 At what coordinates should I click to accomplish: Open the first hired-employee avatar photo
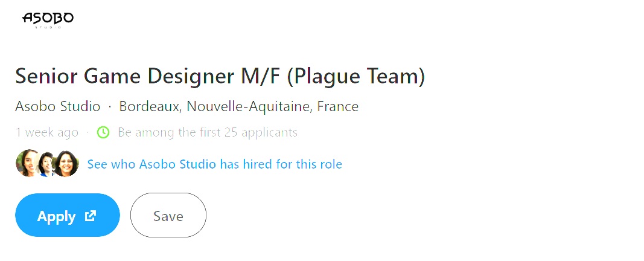point(26,163)
